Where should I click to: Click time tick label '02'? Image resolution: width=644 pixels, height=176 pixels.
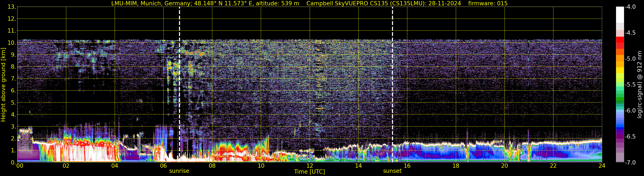[66, 166]
